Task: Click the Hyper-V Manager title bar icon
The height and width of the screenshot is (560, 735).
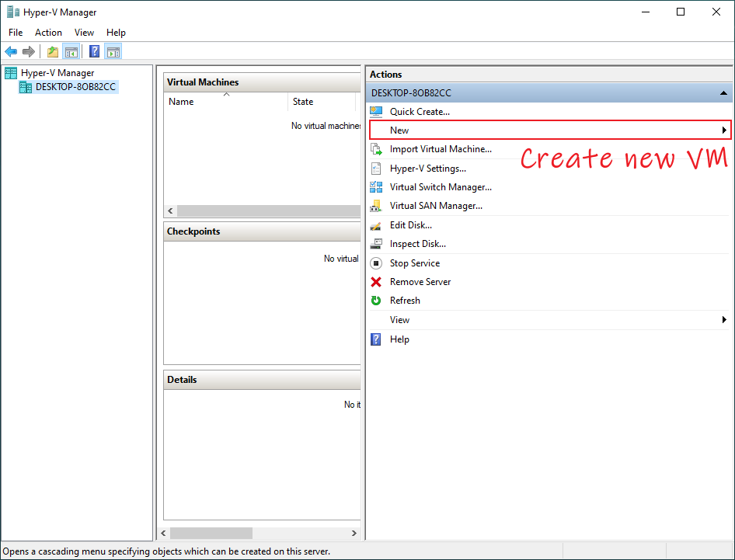Action: [12, 12]
